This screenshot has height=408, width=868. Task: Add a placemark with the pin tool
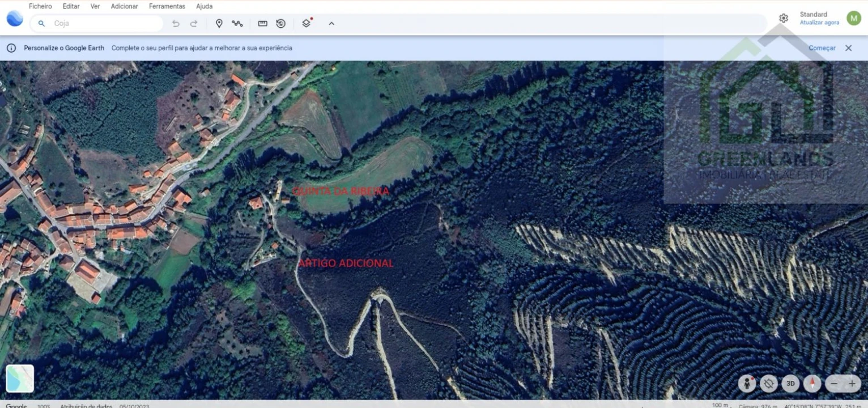point(219,23)
